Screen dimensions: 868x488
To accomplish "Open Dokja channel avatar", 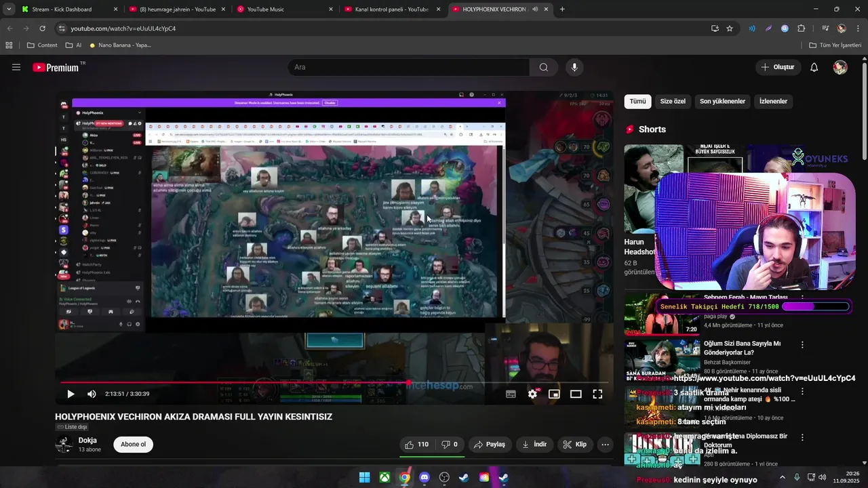I will 64,445.
